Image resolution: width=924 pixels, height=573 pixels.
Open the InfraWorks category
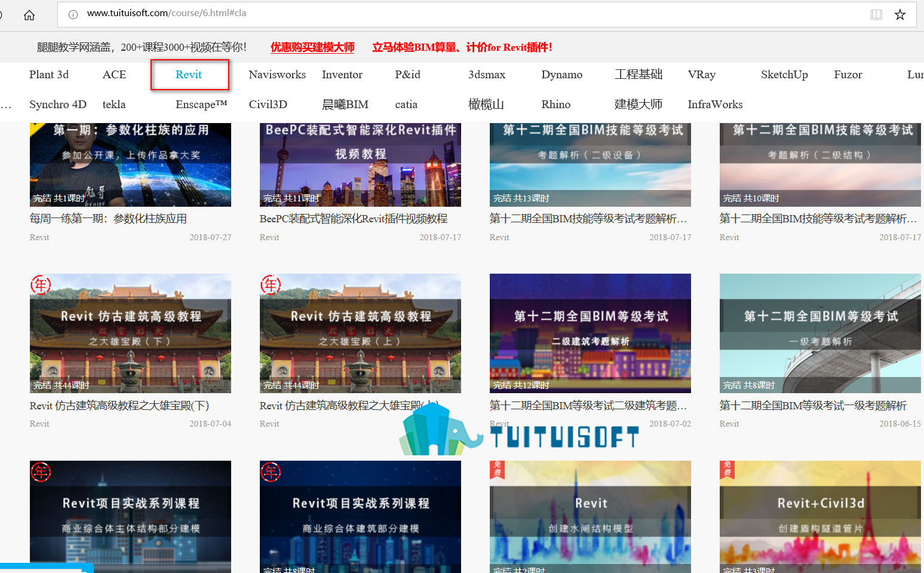(x=715, y=105)
